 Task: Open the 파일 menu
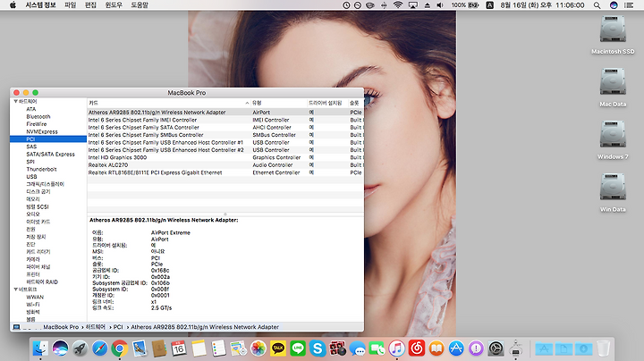point(71,5)
